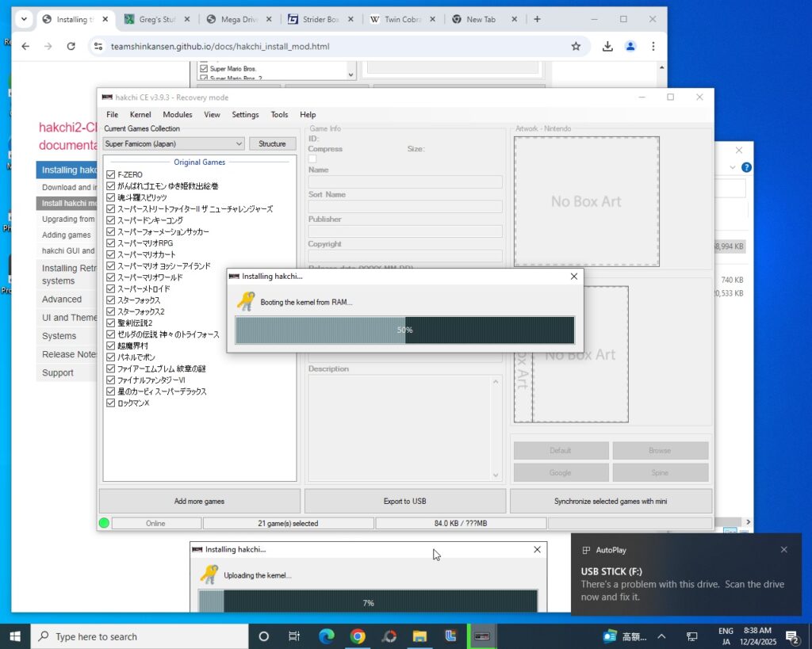Image resolution: width=812 pixels, height=649 pixels.
Task: Open Chrome tab search dropdown arrow
Action: click(23, 19)
